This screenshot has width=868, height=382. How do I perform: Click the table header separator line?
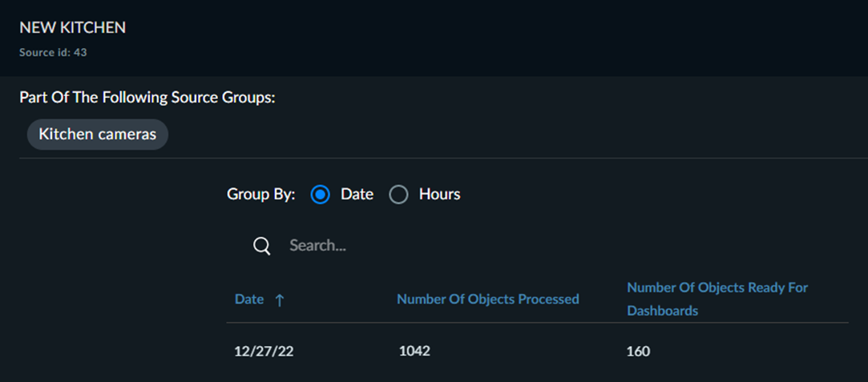tap(538, 323)
